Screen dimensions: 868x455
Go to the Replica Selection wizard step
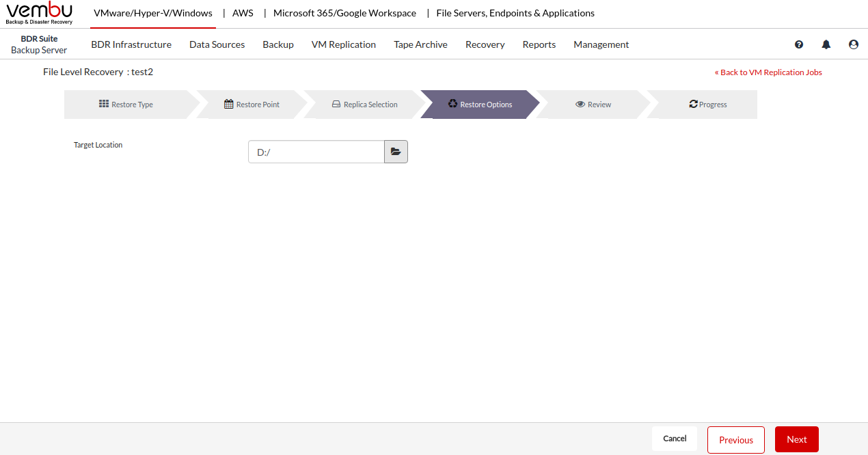364,105
